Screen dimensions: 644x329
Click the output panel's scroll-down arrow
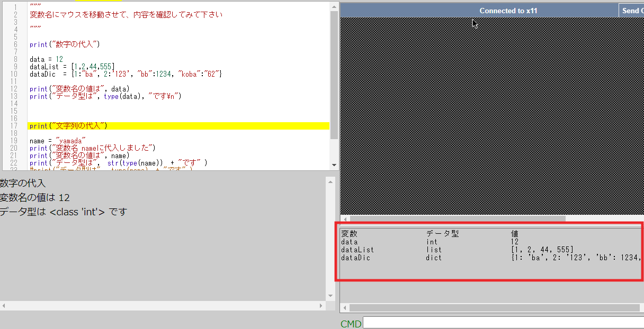pos(331,296)
